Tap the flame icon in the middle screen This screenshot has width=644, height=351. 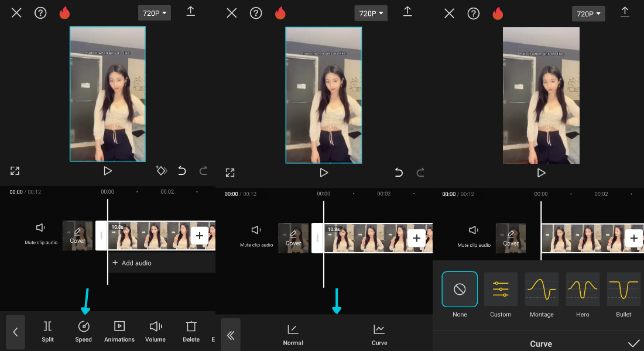pos(280,13)
